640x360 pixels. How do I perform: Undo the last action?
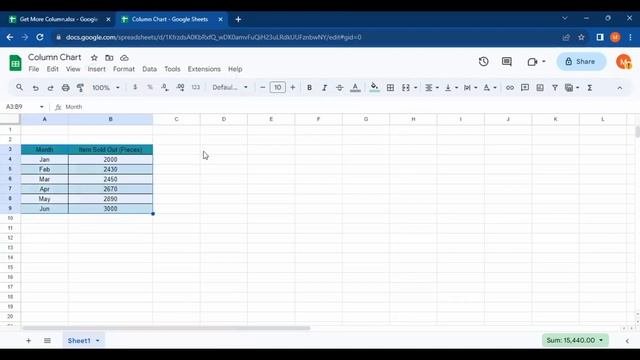[36, 88]
